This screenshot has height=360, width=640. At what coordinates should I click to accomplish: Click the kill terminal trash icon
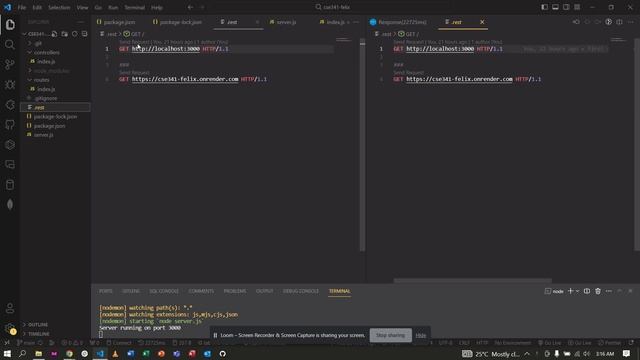tap(598, 291)
